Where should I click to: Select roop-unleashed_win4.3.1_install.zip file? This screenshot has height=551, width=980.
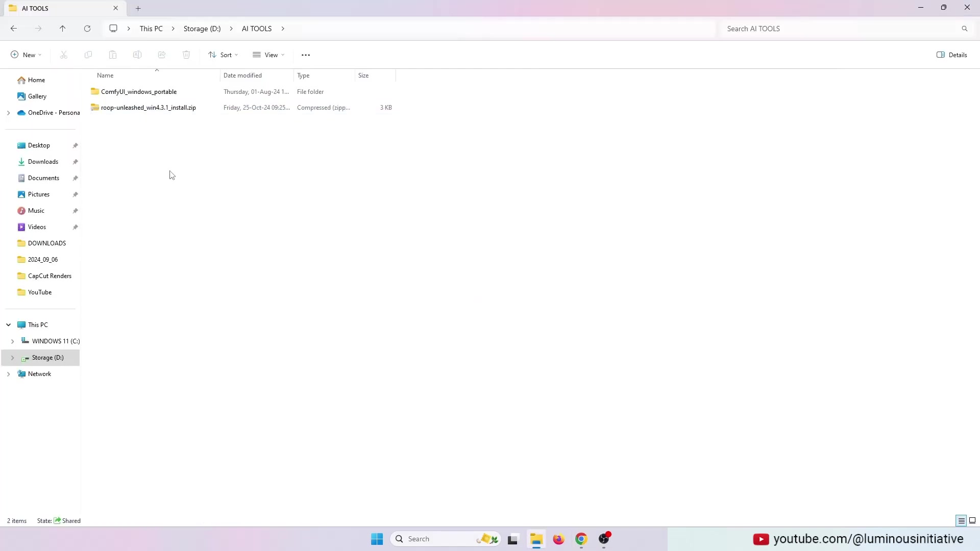tap(148, 108)
